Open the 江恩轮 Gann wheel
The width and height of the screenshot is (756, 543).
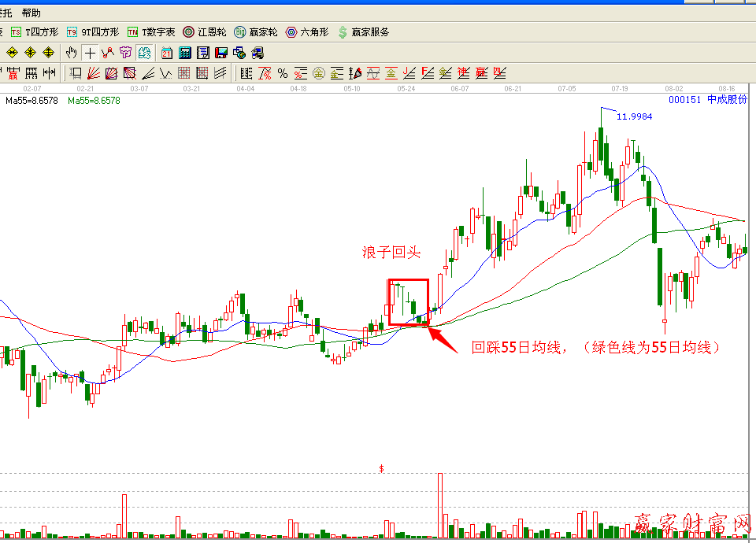tap(205, 32)
